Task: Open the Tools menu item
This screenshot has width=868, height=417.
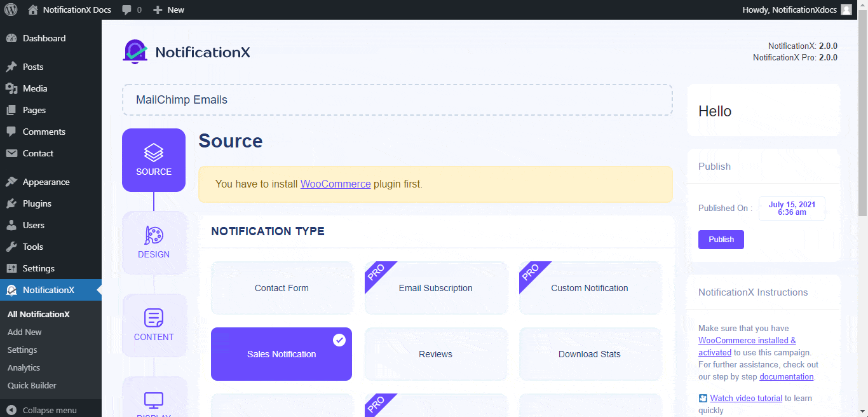Action: [51, 247]
